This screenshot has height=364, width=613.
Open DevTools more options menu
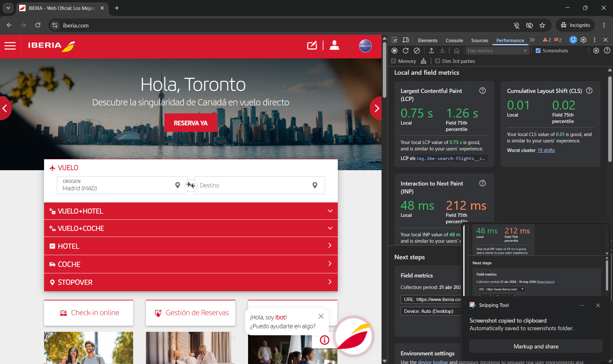[594, 40]
